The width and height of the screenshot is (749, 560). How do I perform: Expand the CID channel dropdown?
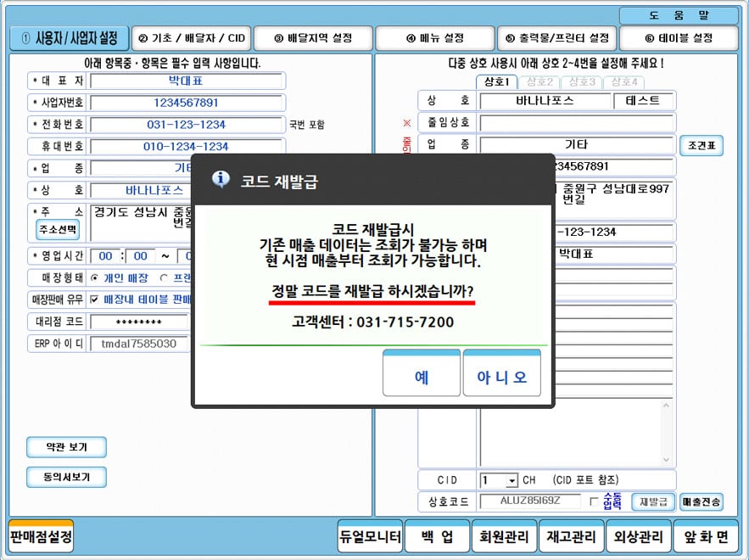pyautogui.click(x=511, y=480)
